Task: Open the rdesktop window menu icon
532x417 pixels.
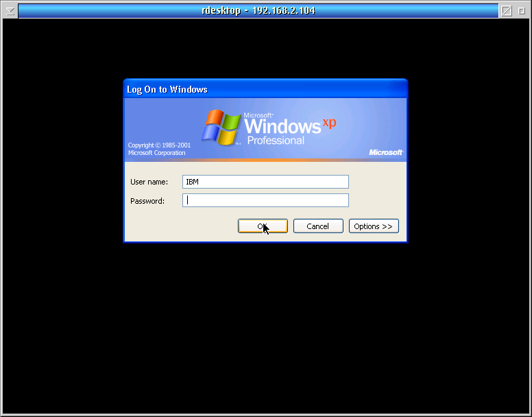Action: pyautogui.click(x=10, y=11)
